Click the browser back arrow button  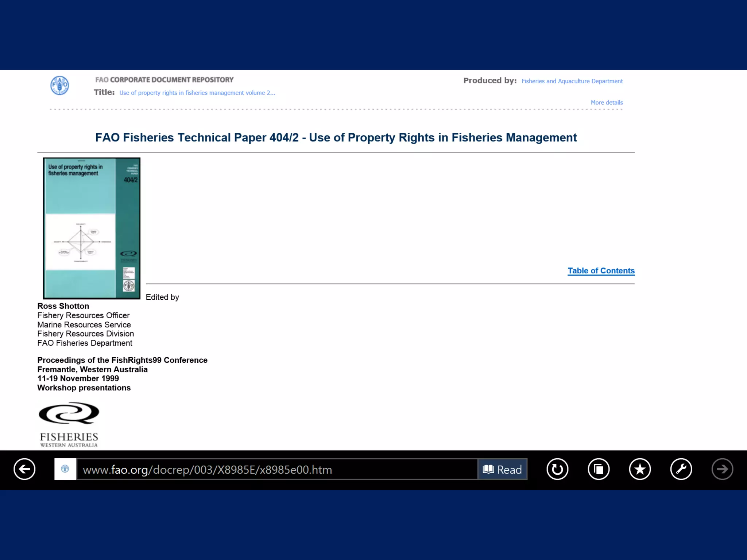(24, 469)
